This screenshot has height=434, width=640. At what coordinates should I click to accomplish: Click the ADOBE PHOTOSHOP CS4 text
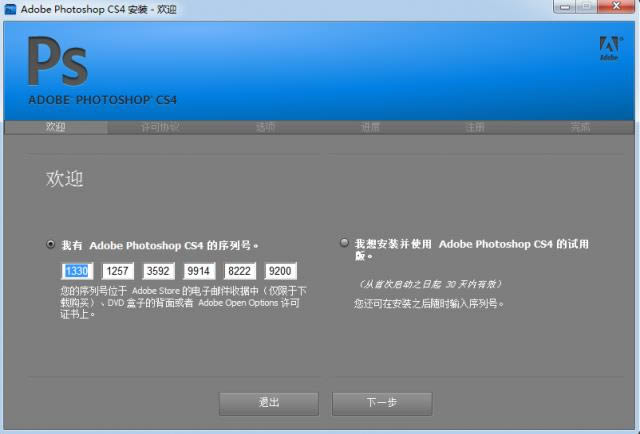pyautogui.click(x=102, y=100)
